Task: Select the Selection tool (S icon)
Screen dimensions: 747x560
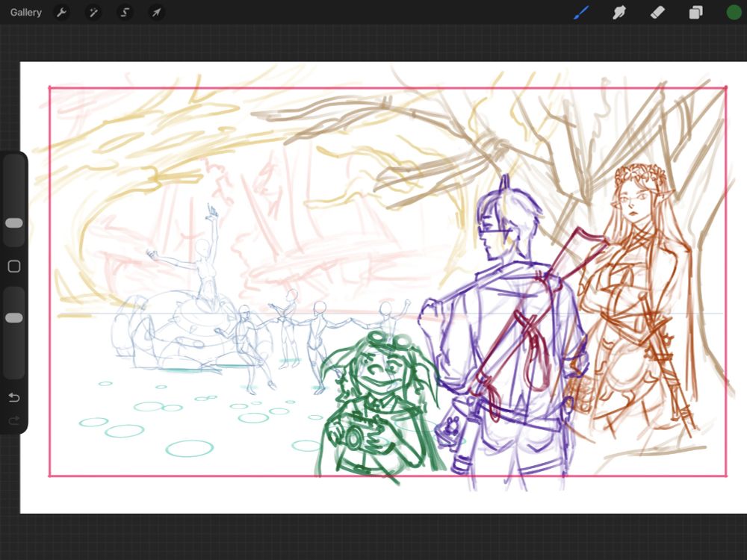Action: click(x=125, y=12)
